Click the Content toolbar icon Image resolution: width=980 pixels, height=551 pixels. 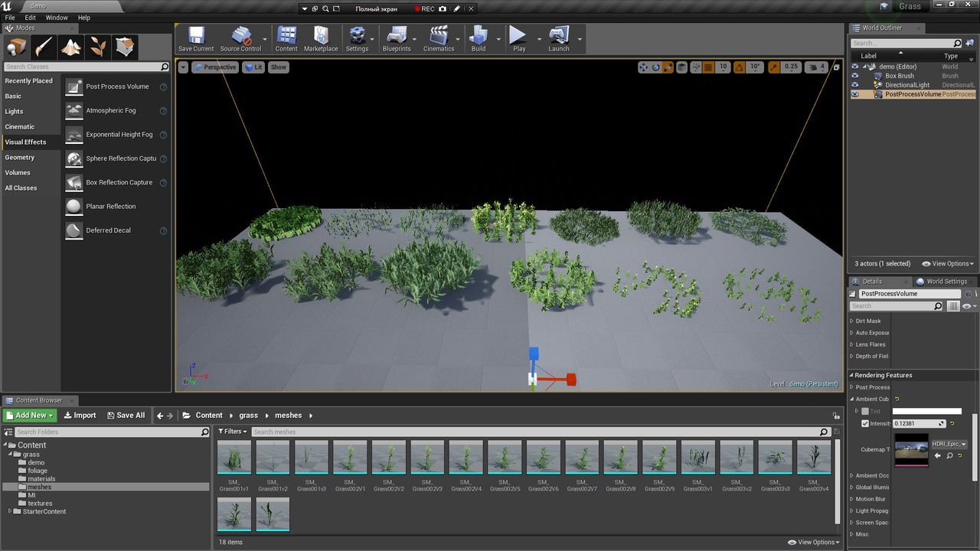click(x=286, y=38)
